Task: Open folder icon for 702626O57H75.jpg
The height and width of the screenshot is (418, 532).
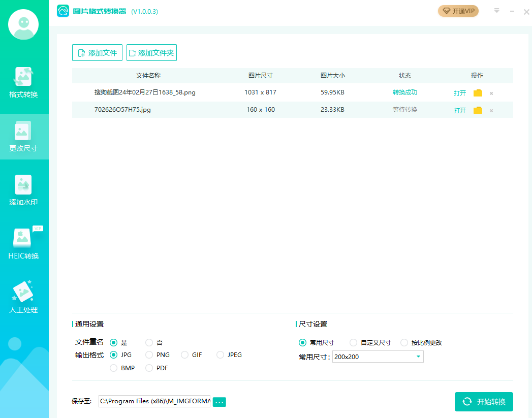Action: pos(478,110)
